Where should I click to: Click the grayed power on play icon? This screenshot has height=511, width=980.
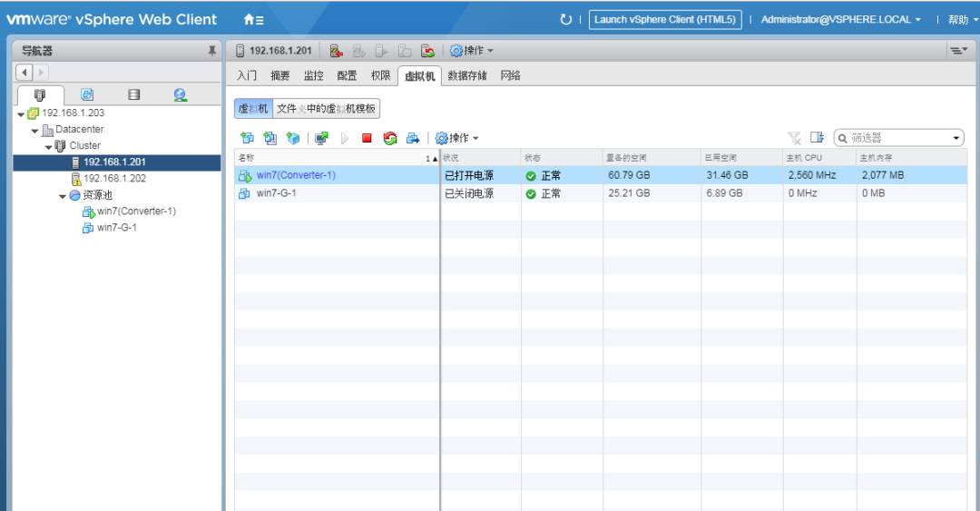coord(345,138)
